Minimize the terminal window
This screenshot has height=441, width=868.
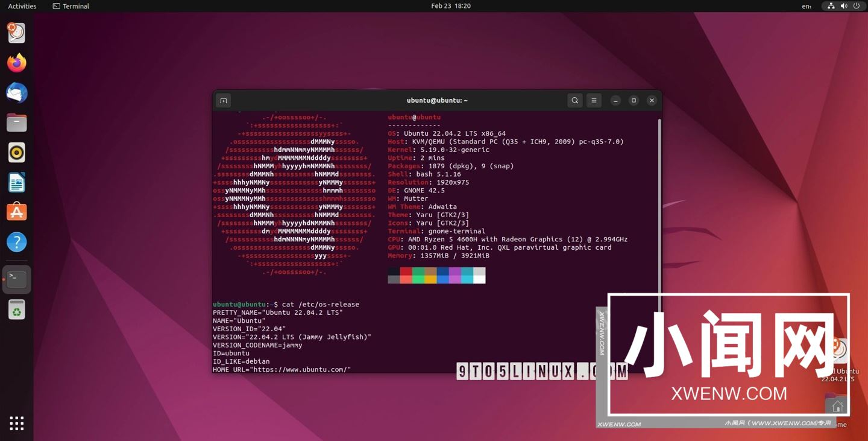pos(615,101)
